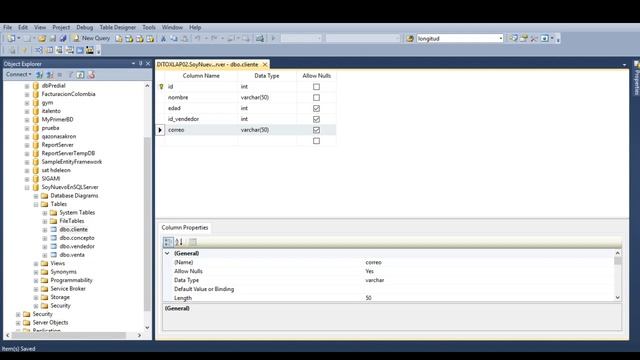Open Manage Check Constraints icon
Viewport: 640px width, 360px height.
(80, 50)
